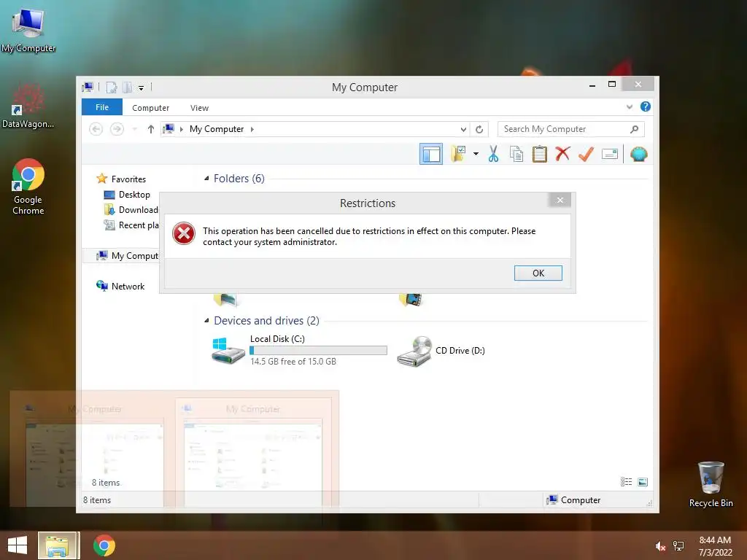Click the My Computer system icon in title bar
This screenshot has width=747, height=560.
point(88,87)
